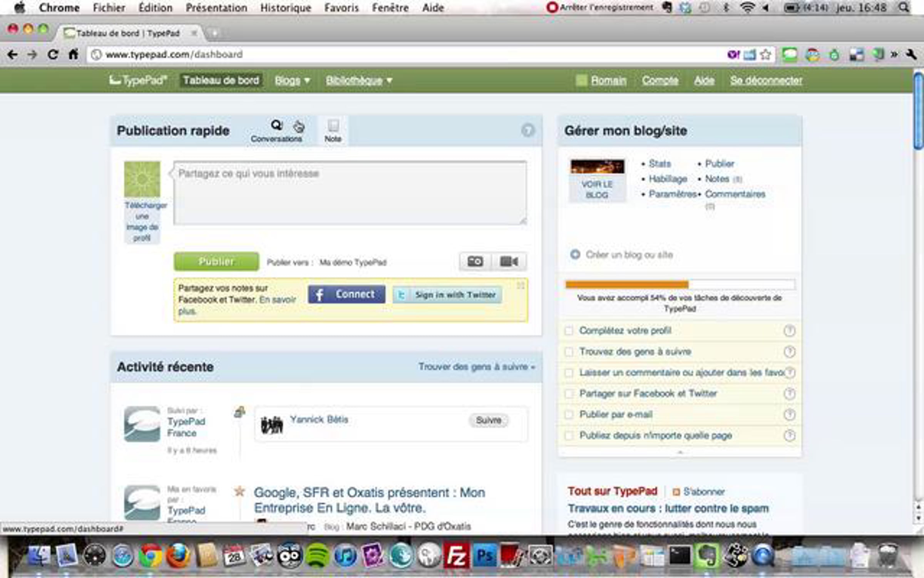
Task: Click the photo camera icon next to Publier
Action: pyautogui.click(x=475, y=262)
